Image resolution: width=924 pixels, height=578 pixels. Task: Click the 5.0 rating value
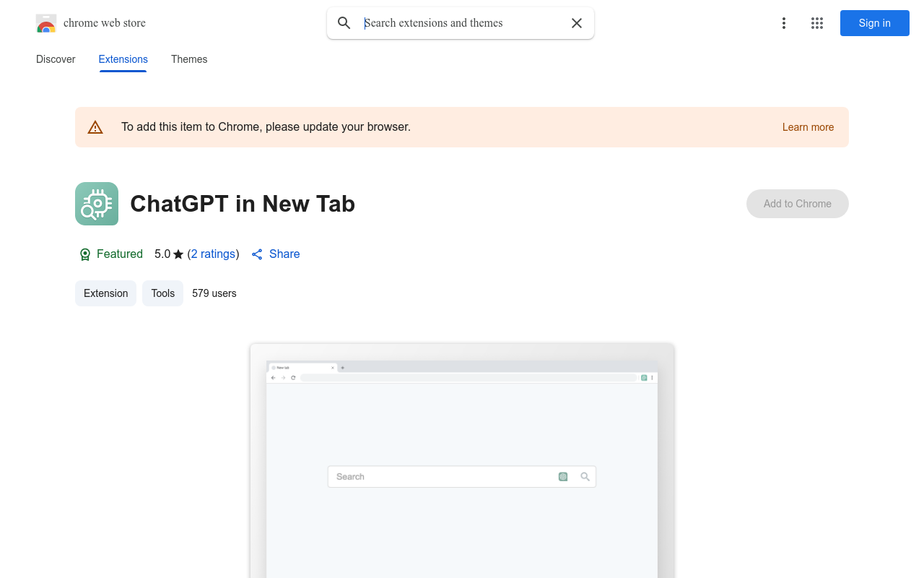pos(162,254)
